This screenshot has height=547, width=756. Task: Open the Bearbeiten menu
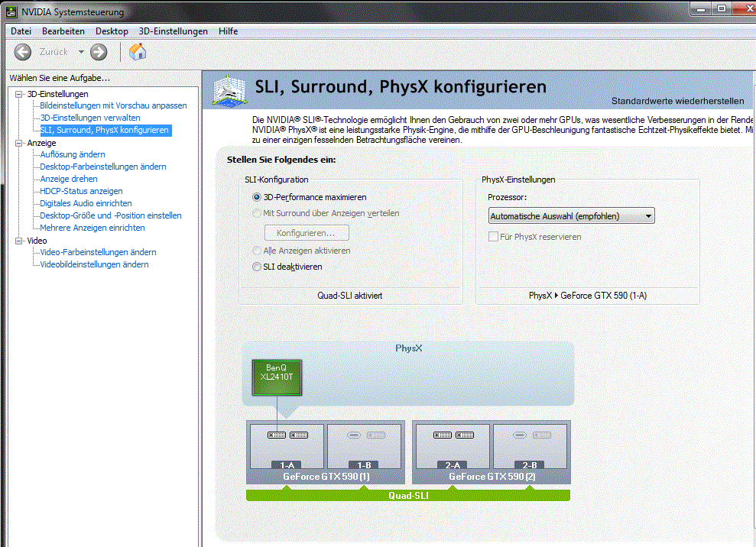(x=63, y=31)
